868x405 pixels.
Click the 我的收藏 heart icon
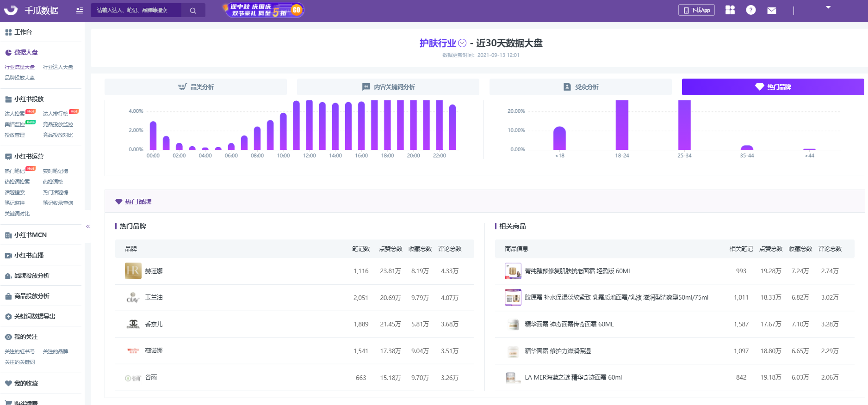coord(8,383)
